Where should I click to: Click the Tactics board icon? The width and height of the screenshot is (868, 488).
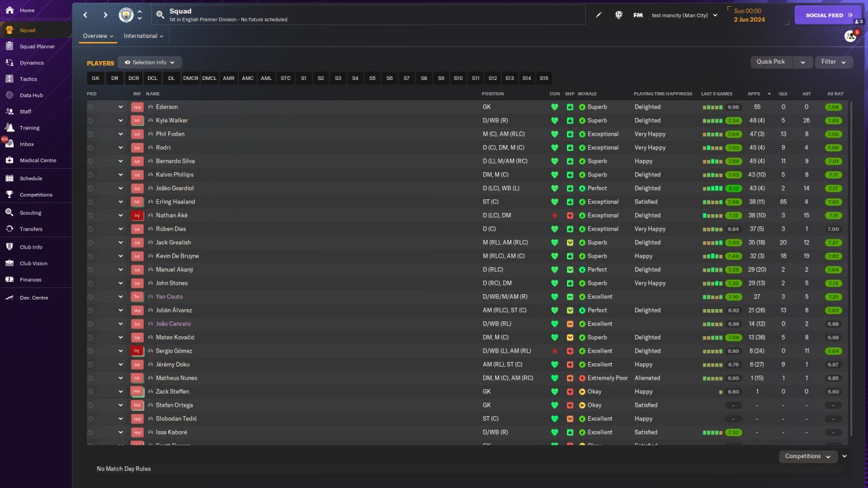coord(9,79)
